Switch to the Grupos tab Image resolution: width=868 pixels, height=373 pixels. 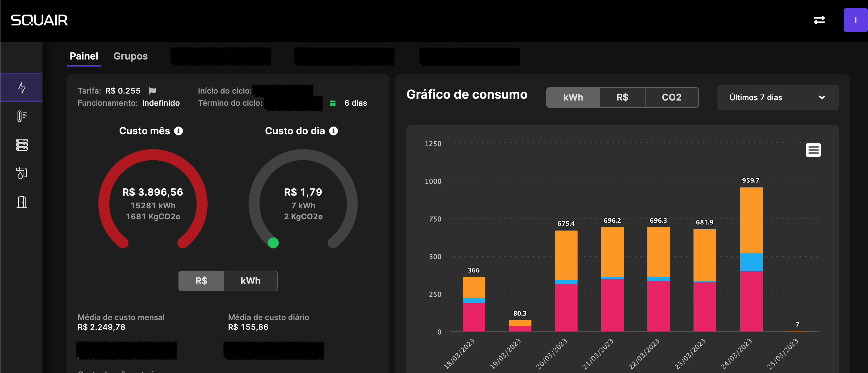pyautogui.click(x=131, y=56)
